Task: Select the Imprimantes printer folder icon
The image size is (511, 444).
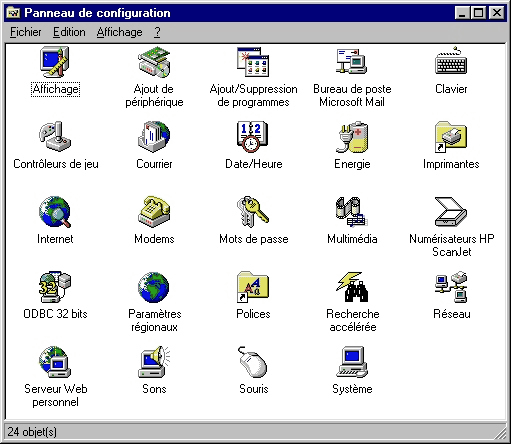Action: pyautogui.click(x=451, y=137)
